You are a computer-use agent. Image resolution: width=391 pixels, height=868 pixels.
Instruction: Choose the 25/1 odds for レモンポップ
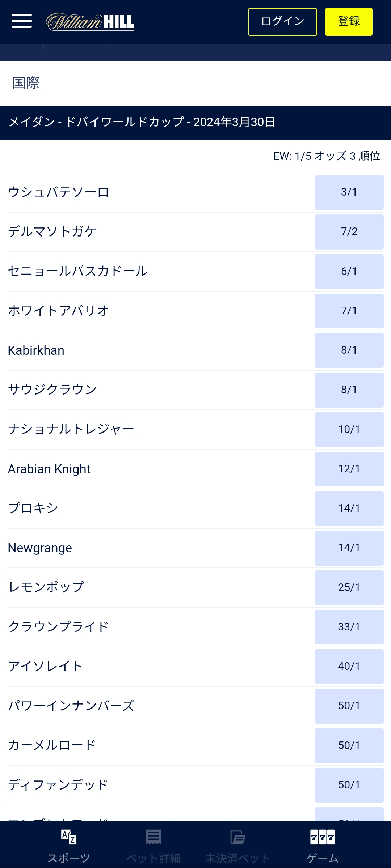349,587
